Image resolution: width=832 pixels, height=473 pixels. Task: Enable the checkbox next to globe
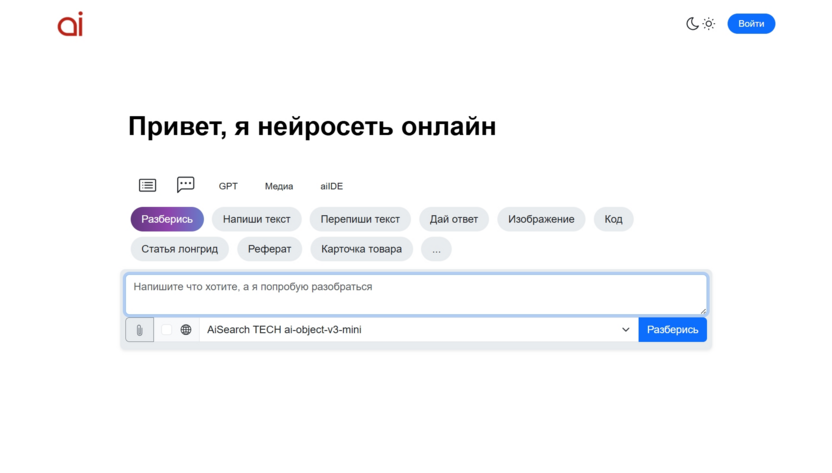pos(167,330)
